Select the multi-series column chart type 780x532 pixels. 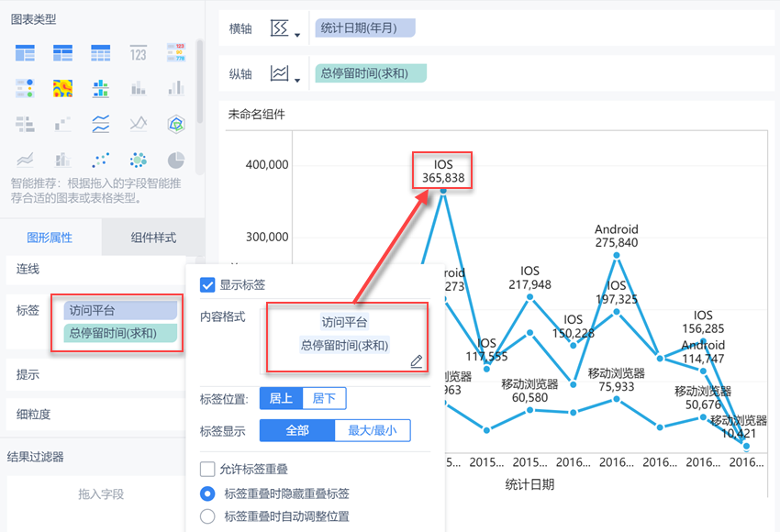[x=176, y=88]
